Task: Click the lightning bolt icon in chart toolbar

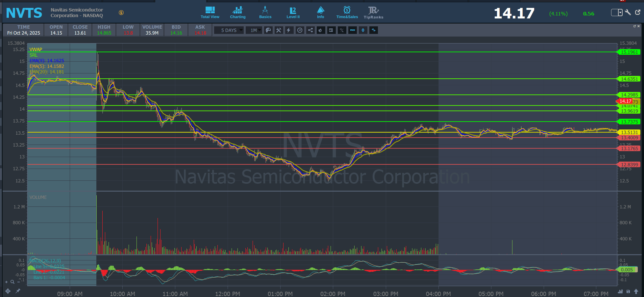Action: tap(289, 30)
